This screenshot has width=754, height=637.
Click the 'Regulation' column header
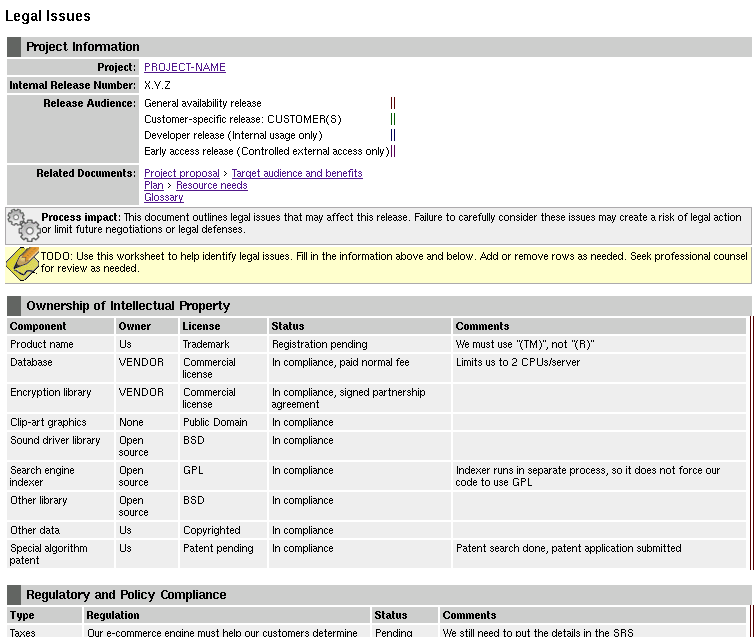click(227, 615)
